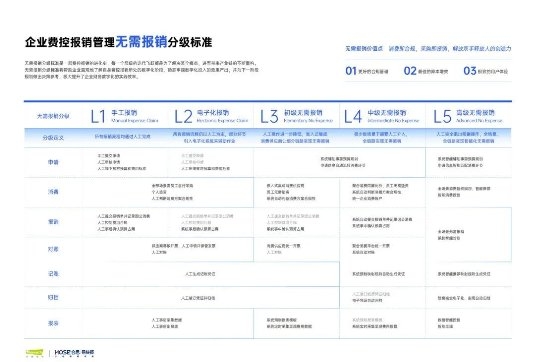The width and height of the screenshot is (535, 362).
Task: Click the 01 value point number
Action: pyautogui.click(x=351, y=71)
